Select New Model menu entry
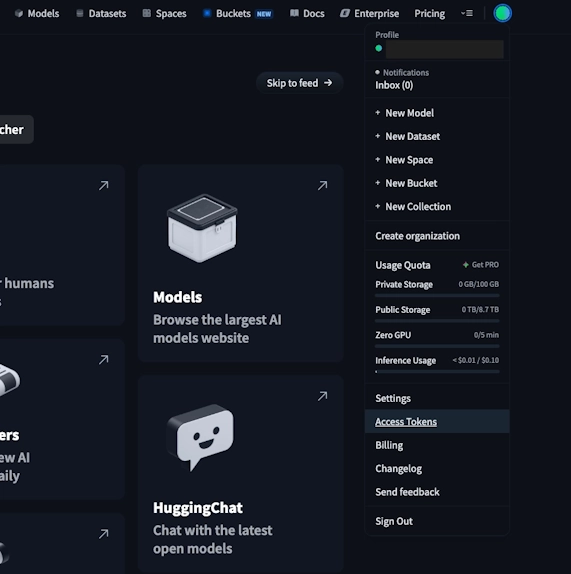Viewport: 571px width, 574px height. pyautogui.click(x=437, y=113)
